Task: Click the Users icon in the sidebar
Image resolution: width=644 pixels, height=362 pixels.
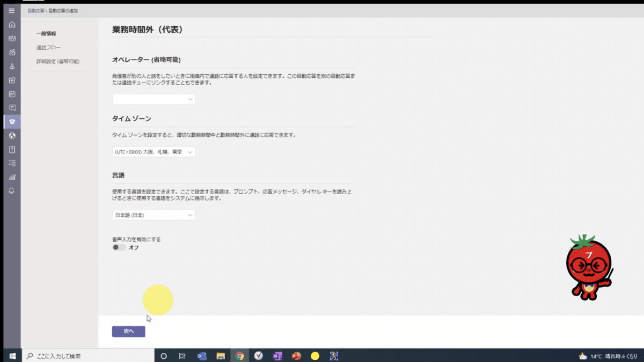Action: click(12, 52)
